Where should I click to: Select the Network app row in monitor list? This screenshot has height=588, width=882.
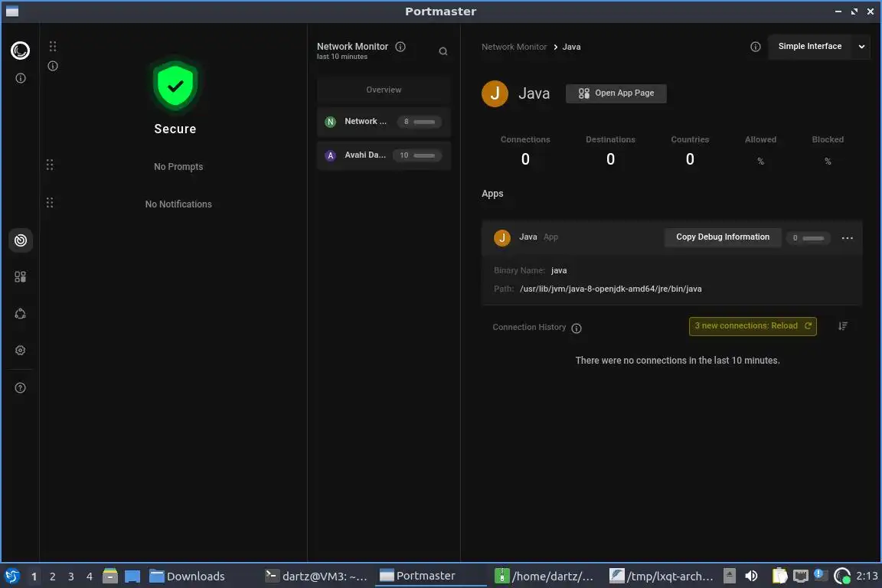pos(384,122)
